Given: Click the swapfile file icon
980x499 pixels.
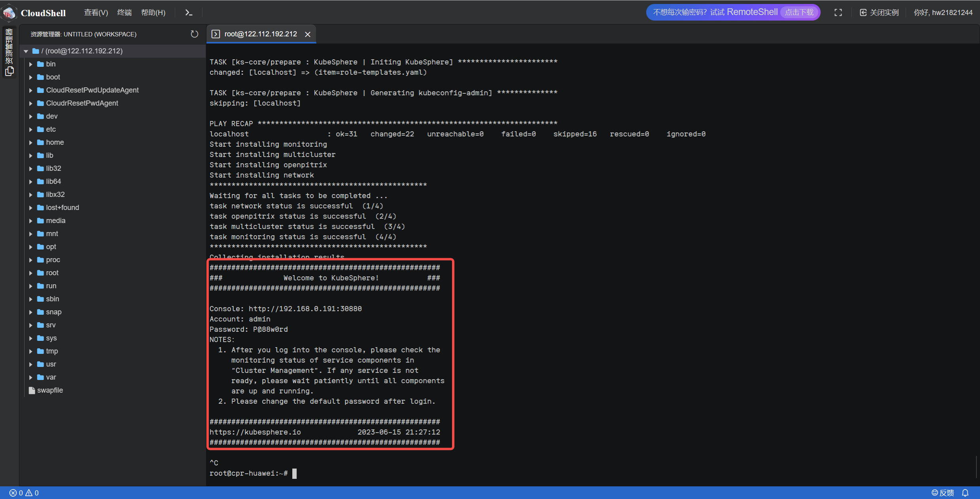Looking at the screenshot, I should coord(32,390).
